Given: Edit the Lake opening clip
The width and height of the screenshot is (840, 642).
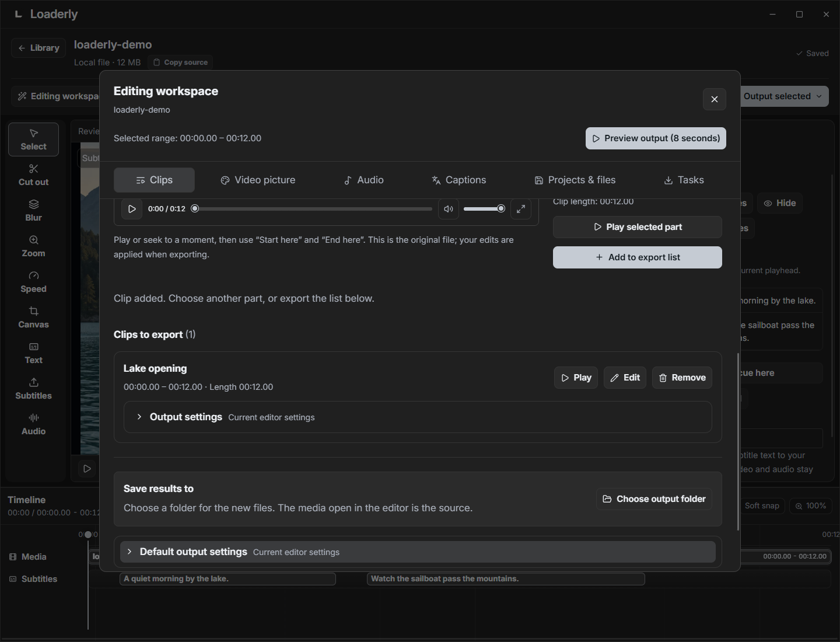Looking at the screenshot, I should point(625,378).
